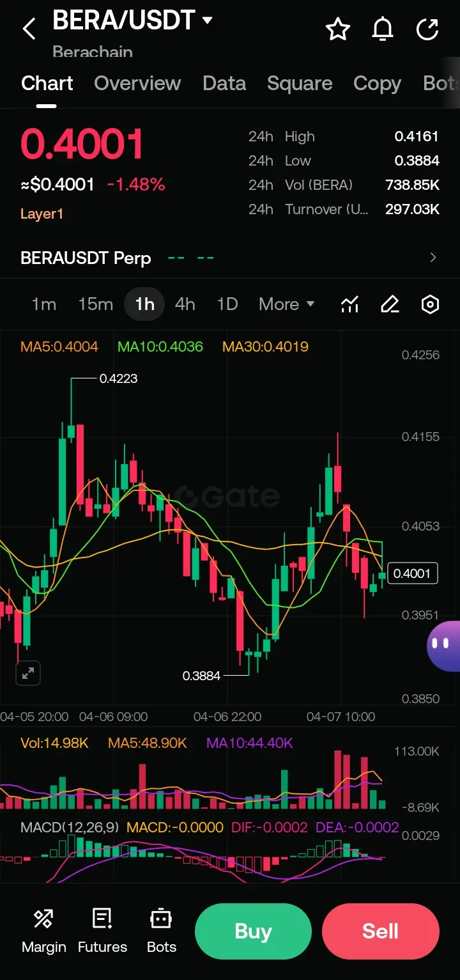Select the 4h timeframe

point(185,304)
